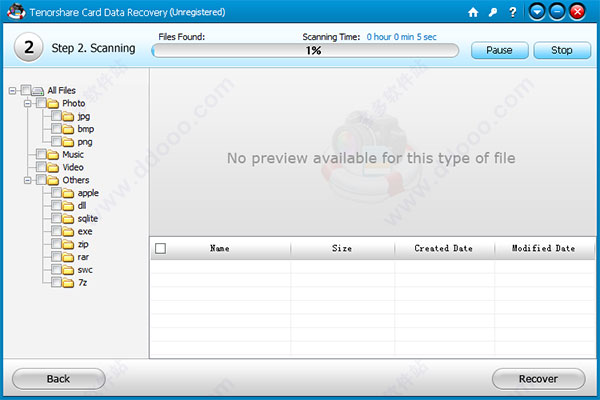600x400 pixels.
Task: Select the 'apple' tree label
Action: pos(88,193)
